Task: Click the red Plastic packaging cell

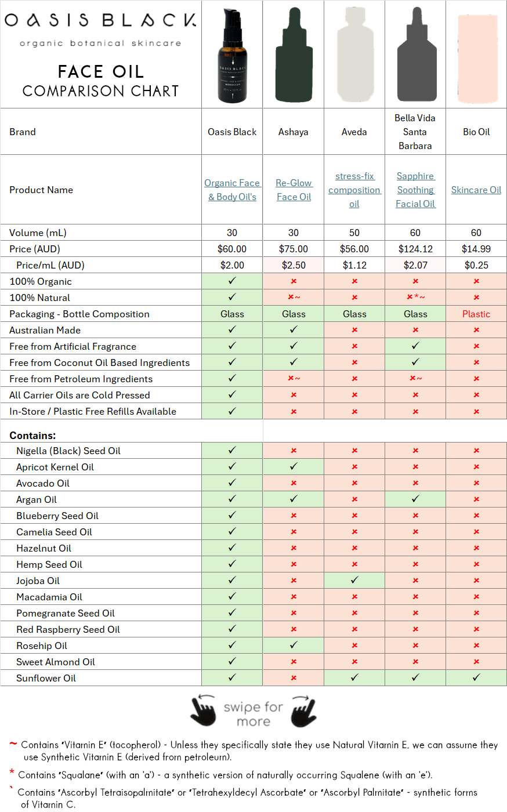Action: tap(476, 314)
